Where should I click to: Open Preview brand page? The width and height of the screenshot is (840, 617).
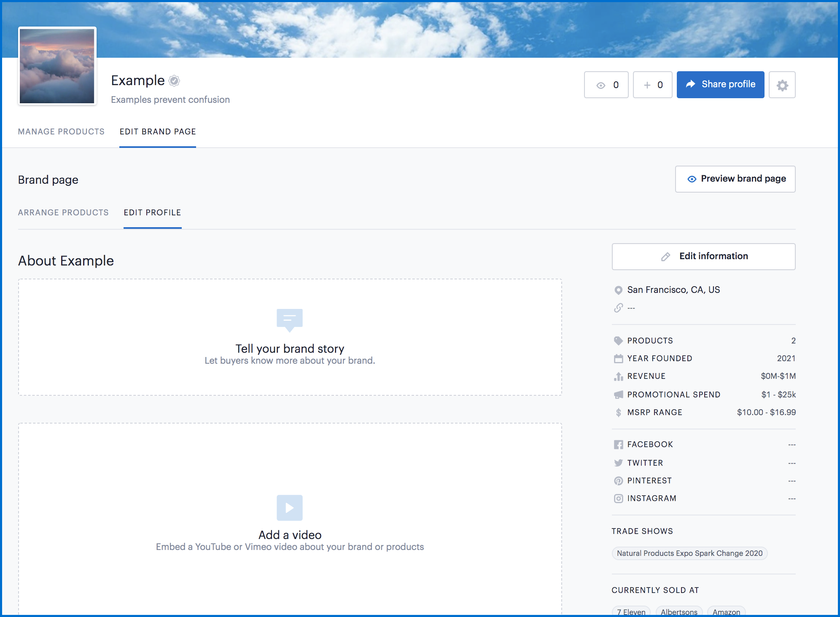pyautogui.click(x=735, y=179)
